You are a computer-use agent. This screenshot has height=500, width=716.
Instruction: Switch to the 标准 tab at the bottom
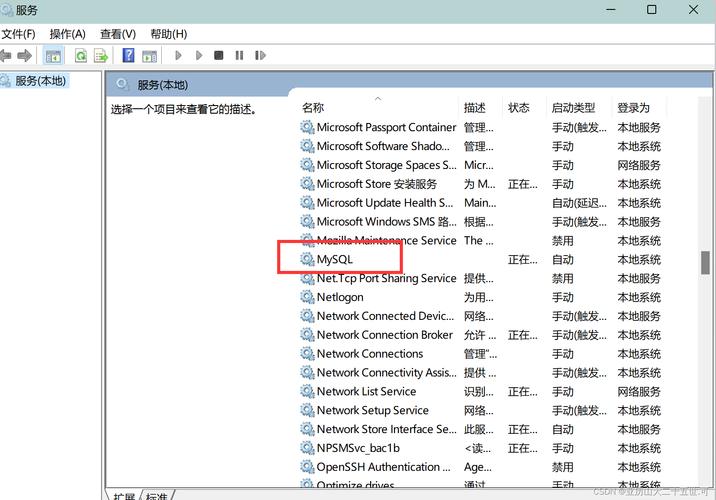click(157, 496)
